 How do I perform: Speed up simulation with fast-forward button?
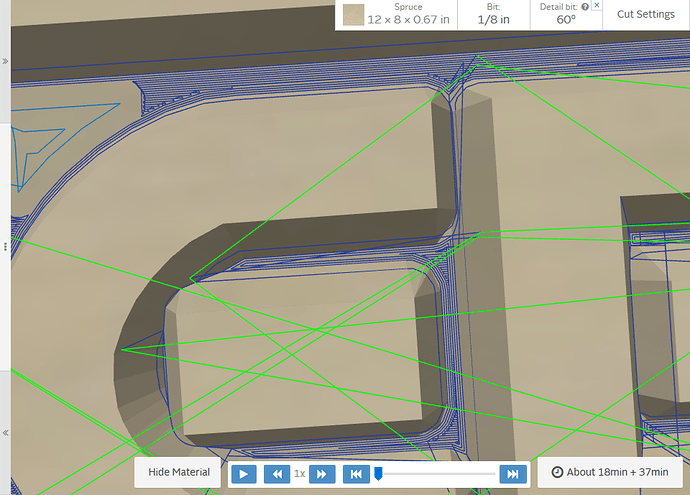pyautogui.click(x=322, y=474)
